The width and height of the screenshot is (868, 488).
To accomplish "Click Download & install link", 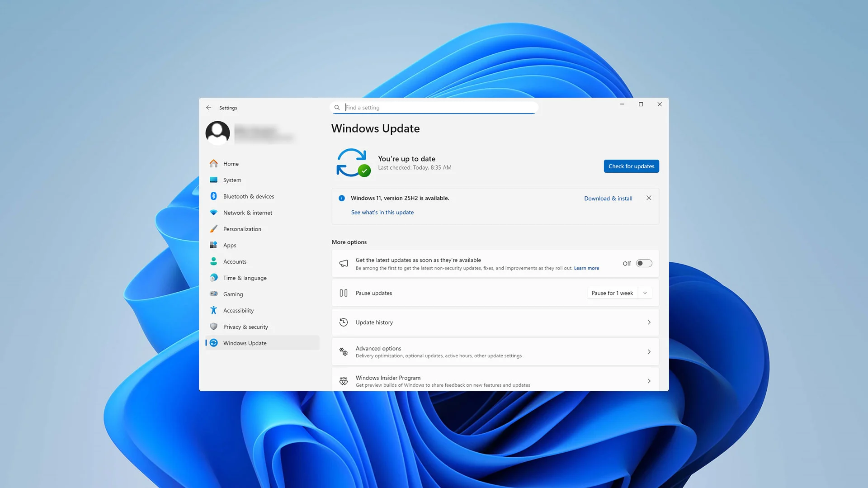I will click(608, 199).
